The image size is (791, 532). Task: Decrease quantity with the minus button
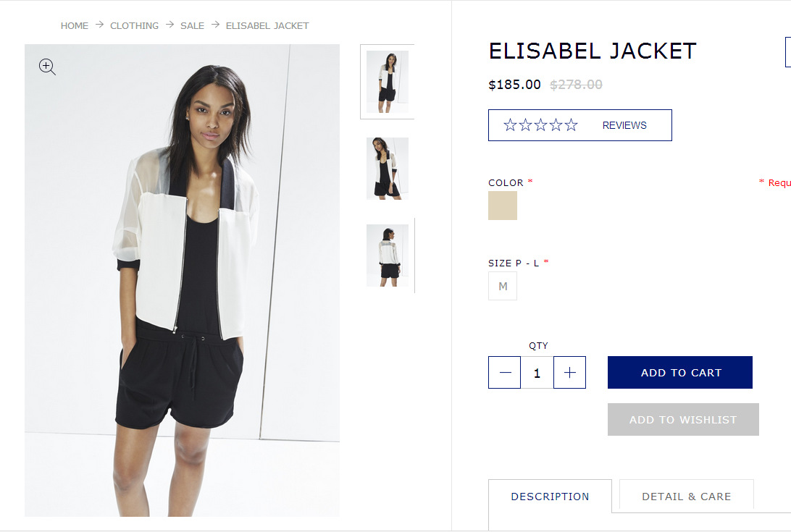pos(504,373)
